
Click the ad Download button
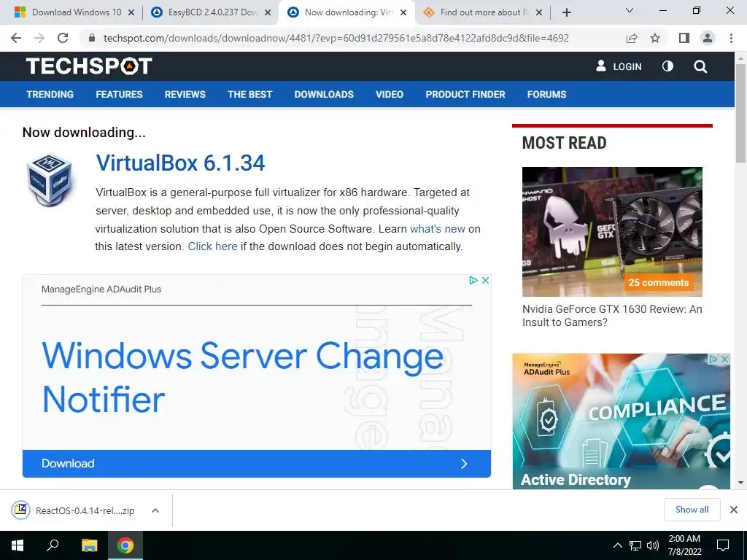pos(256,463)
